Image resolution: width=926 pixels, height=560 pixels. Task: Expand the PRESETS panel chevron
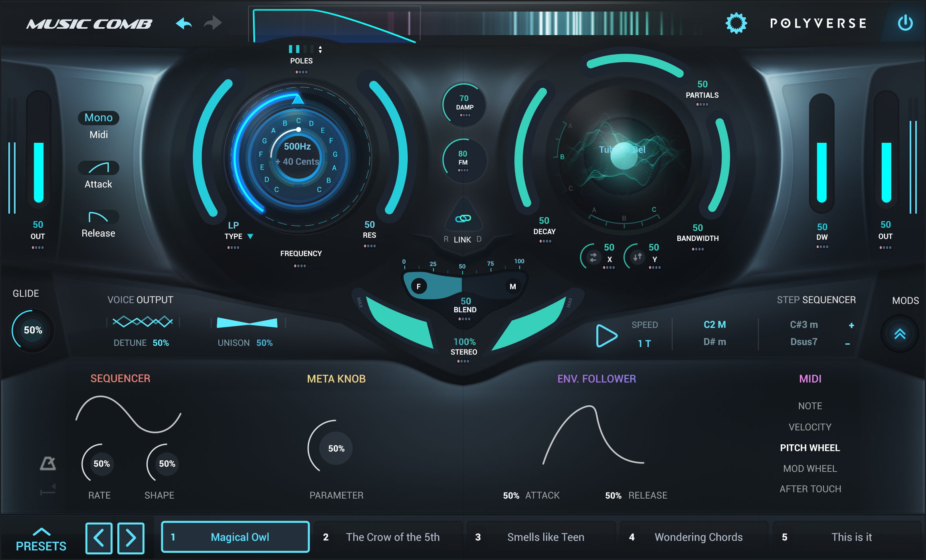[42, 532]
